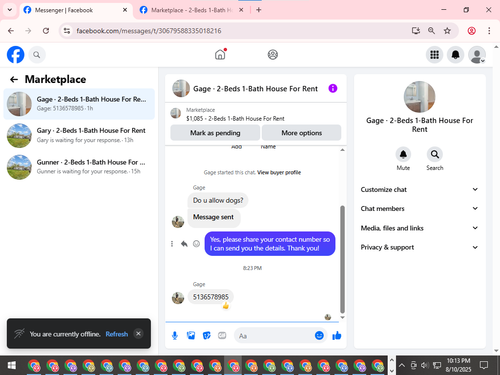Click the 'Do u allow dogs?' message
This screenshot has height=375, width=500.
pos(218,200)
